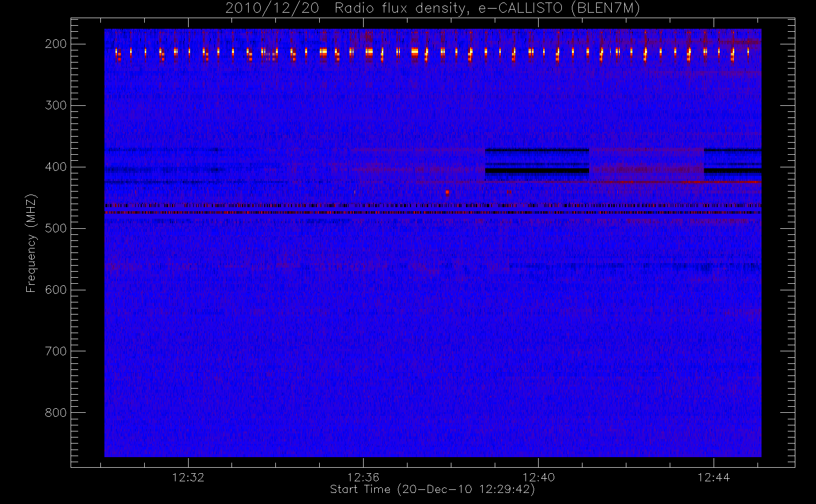Click the 12:40 time tick label
The image size is (816, 504).
tap(539, 477)
